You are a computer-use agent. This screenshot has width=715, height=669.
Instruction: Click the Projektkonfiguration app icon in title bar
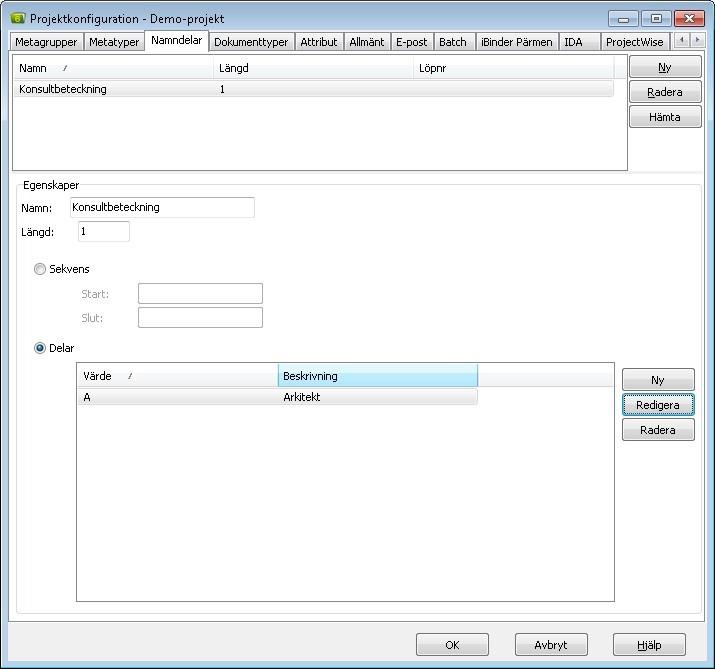tap(17, 18)
